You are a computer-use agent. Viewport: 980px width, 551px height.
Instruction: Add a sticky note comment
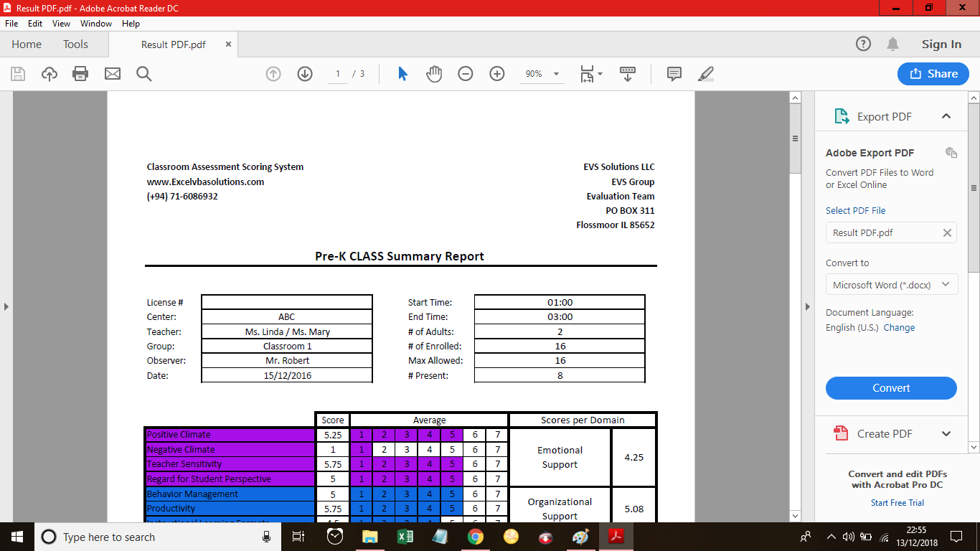(x=674, y=73)
